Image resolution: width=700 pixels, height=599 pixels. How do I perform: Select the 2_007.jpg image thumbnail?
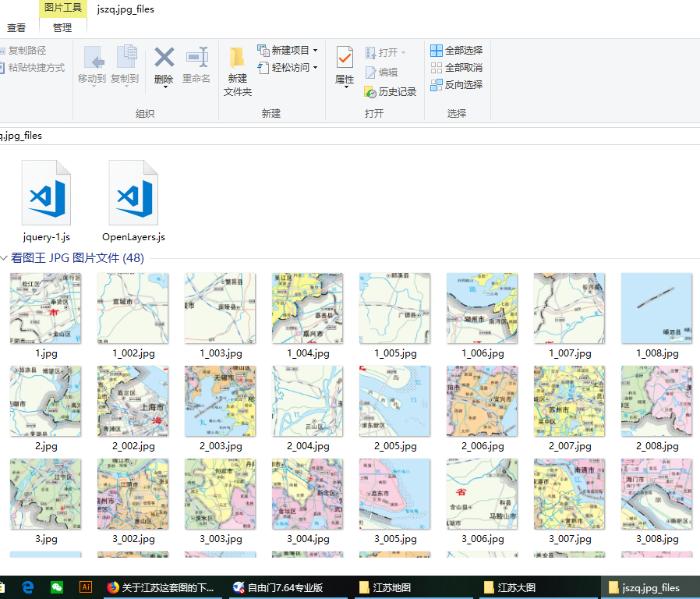tap(569, 401)
